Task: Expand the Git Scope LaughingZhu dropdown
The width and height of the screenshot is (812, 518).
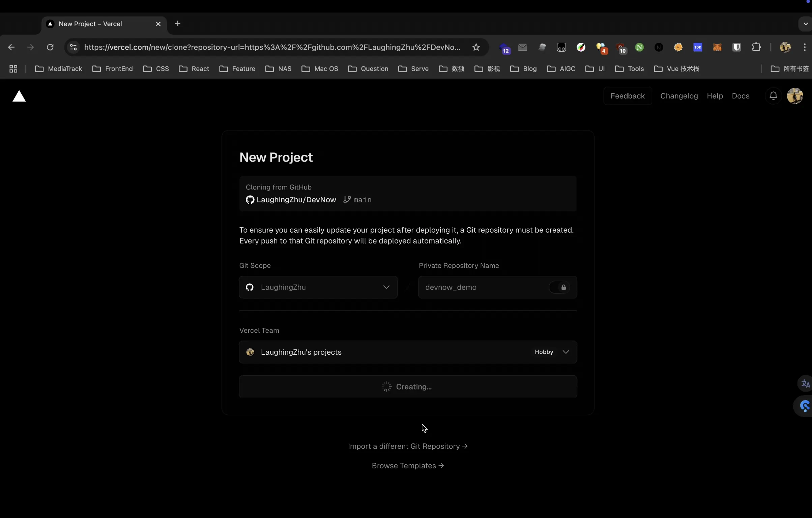Action: 318,287
